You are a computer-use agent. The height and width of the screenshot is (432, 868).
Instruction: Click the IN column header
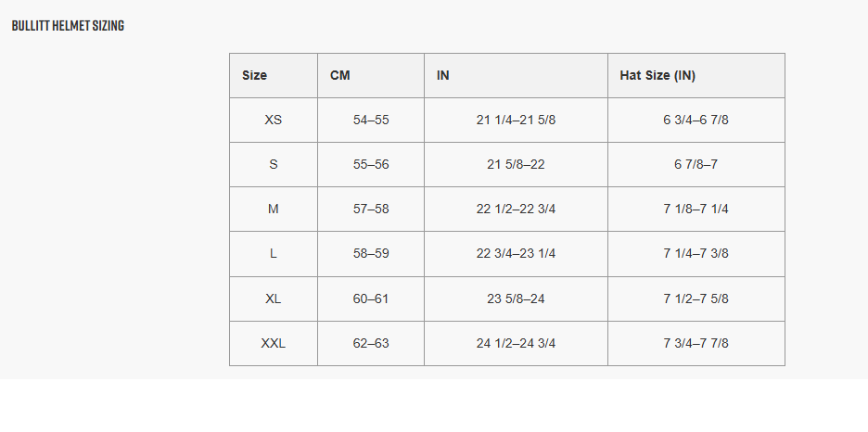pyautogui.click(x=443, y=75)
